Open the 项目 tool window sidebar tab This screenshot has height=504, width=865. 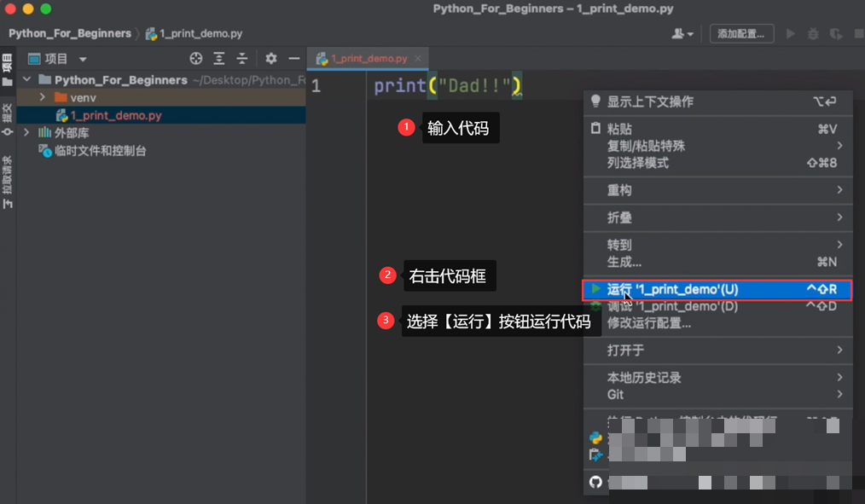7,69
